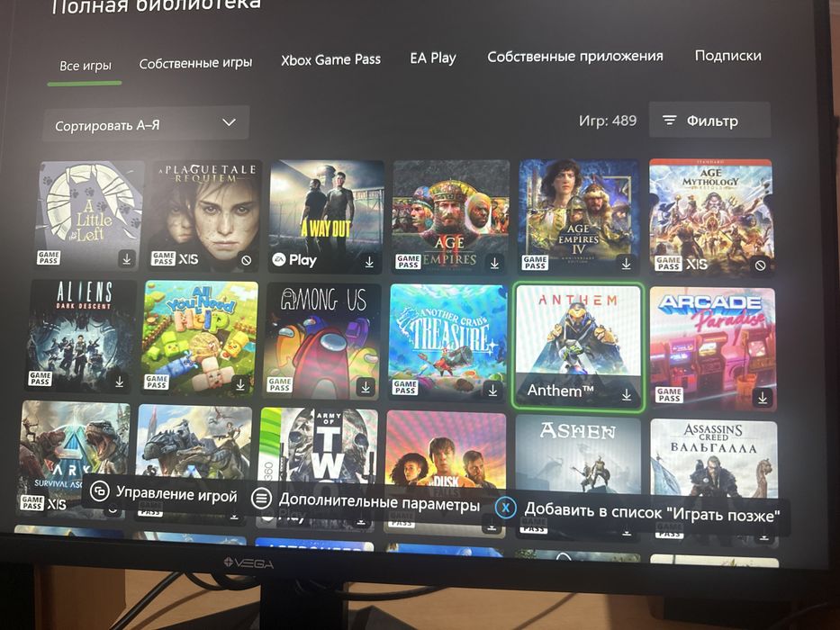Add game to Играть позже list

[x=638, y=511]
